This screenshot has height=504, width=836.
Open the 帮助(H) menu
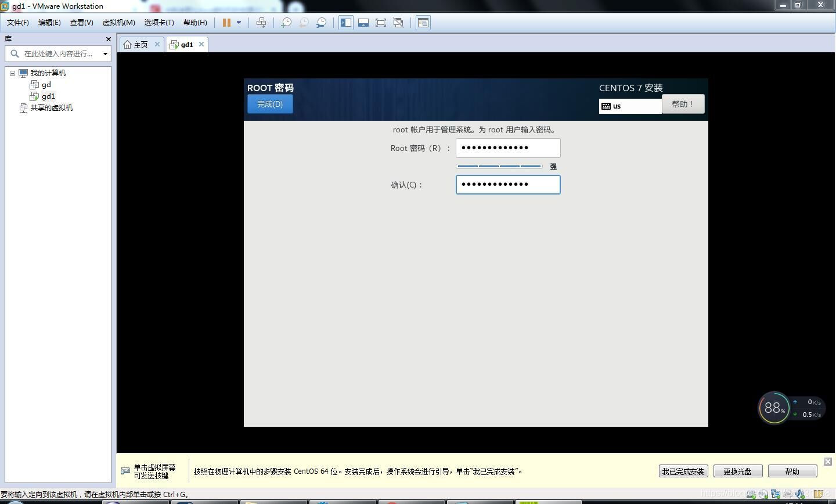[x=195, y=23]
